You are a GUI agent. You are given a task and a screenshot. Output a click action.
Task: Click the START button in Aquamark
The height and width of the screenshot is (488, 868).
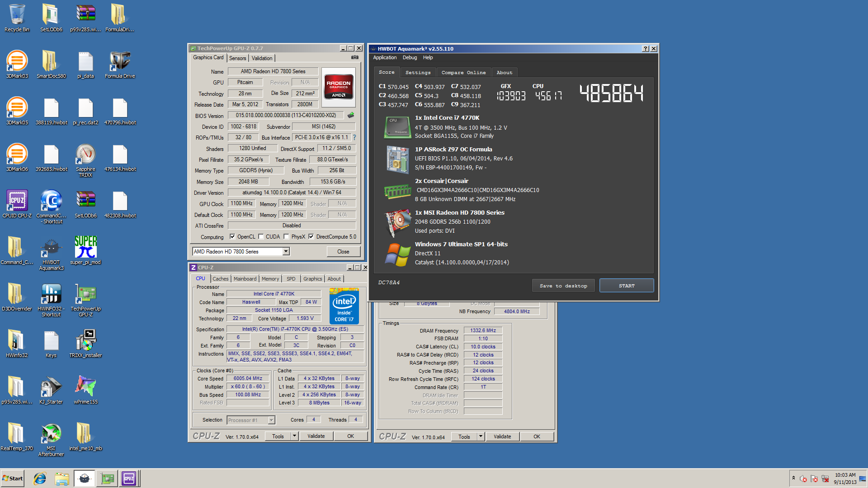tap(627, 286)
